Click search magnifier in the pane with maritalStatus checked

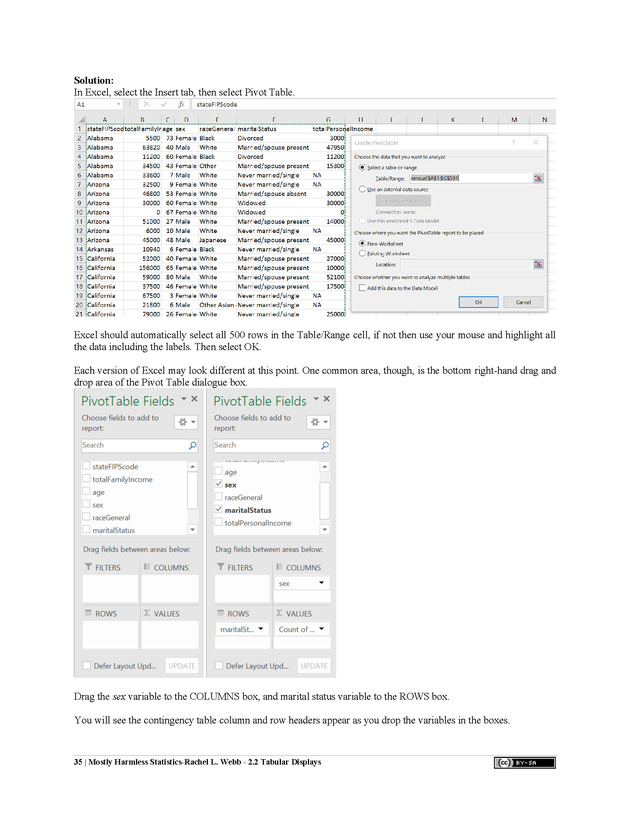(325, 445)
